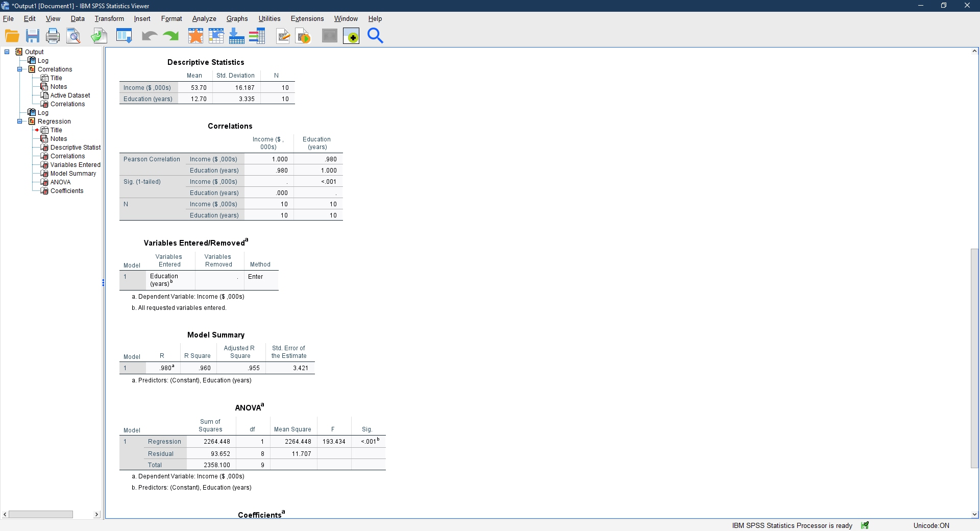Click outline pane scroll right arrow
This screenshot has height=531, width=980.
point(96,514)
